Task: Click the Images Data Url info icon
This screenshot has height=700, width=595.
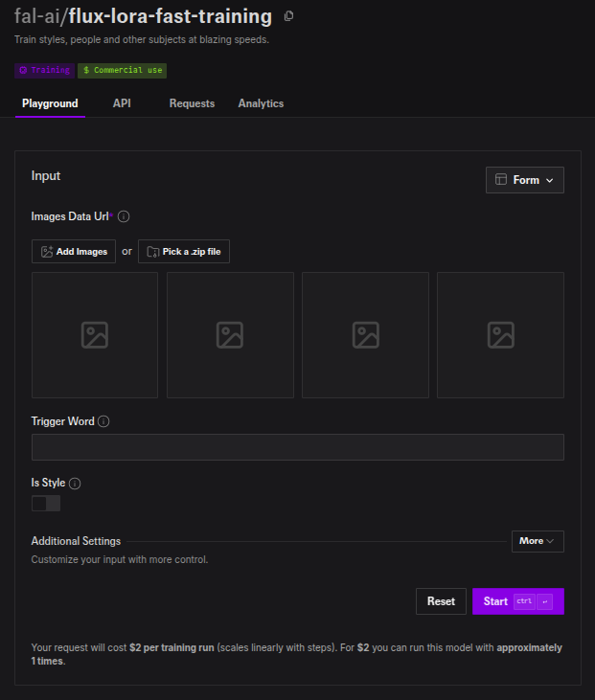Action: click(x=124, y=216)
